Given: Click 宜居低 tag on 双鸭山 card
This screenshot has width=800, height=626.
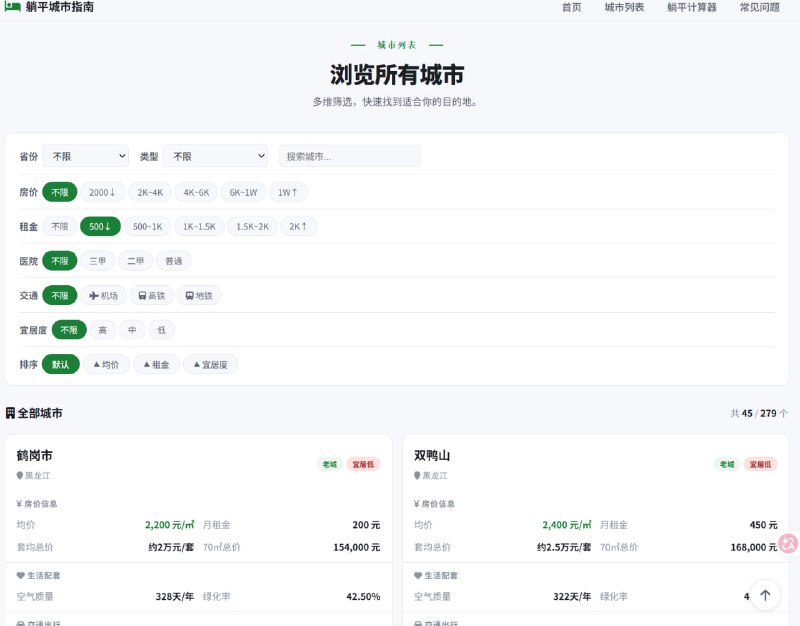Looking at the screenshot, I should coord(760,464).
